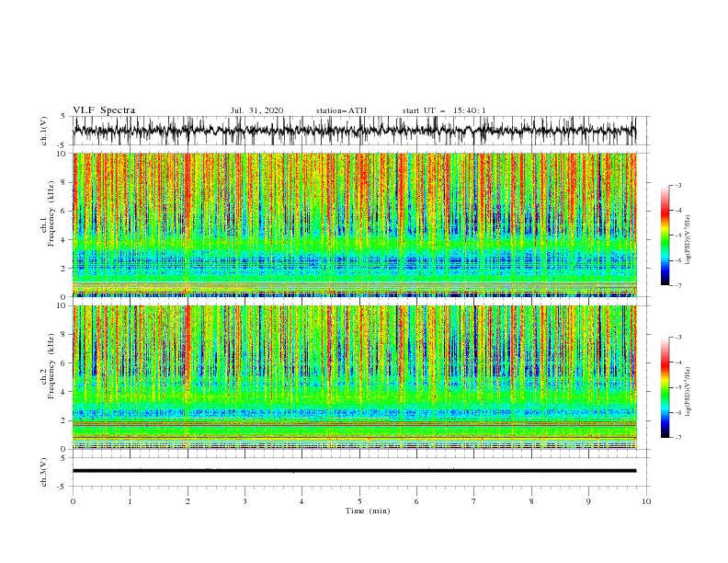Click the ch.2 frequency axis "4" tick label
This screenshot has height=563, width=728.
[64, 392]
